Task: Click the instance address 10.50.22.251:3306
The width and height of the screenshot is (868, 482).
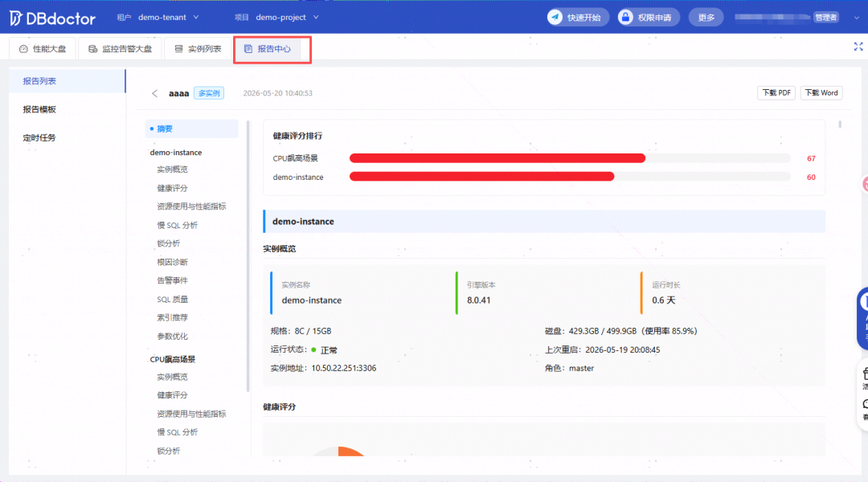Action: 344,368
